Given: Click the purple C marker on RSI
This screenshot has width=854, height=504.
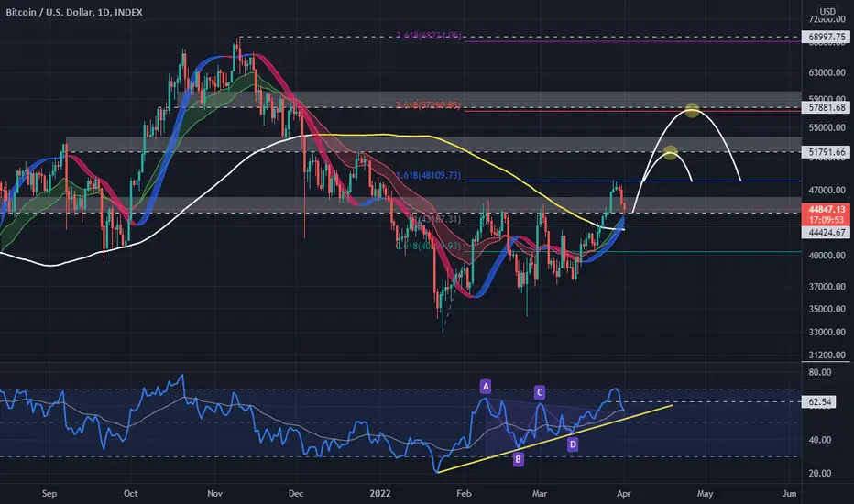Looking at the screenshot, I should pos(539,392).
